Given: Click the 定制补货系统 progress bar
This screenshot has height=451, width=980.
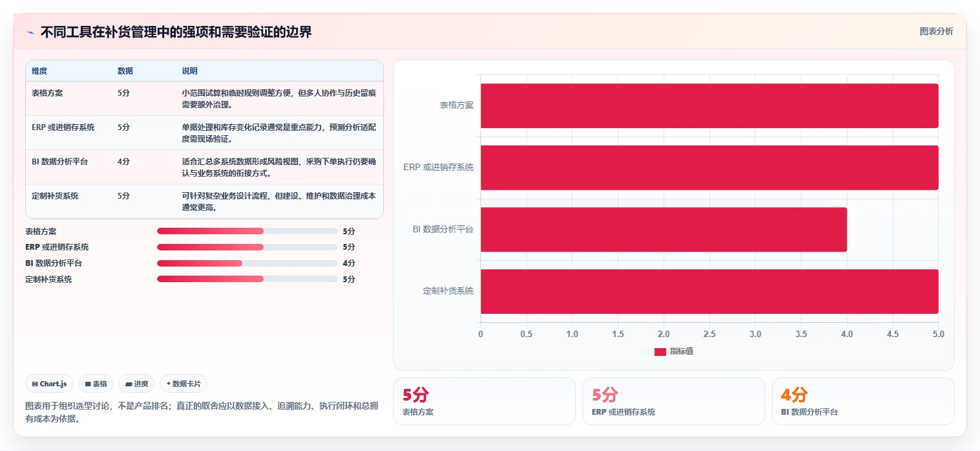Looking at the screenshot, I should tap(247, 279).
